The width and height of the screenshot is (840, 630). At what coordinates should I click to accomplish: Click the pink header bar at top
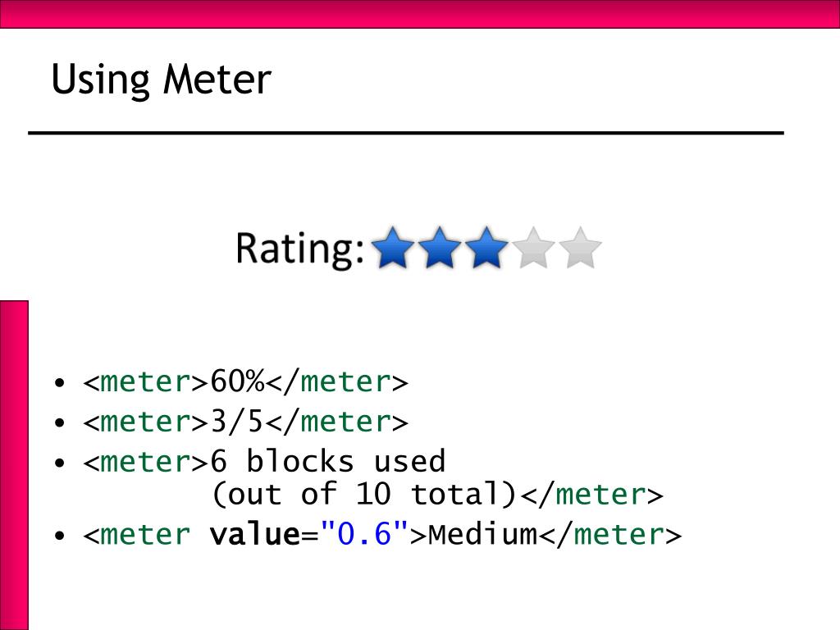coord(420,14)
